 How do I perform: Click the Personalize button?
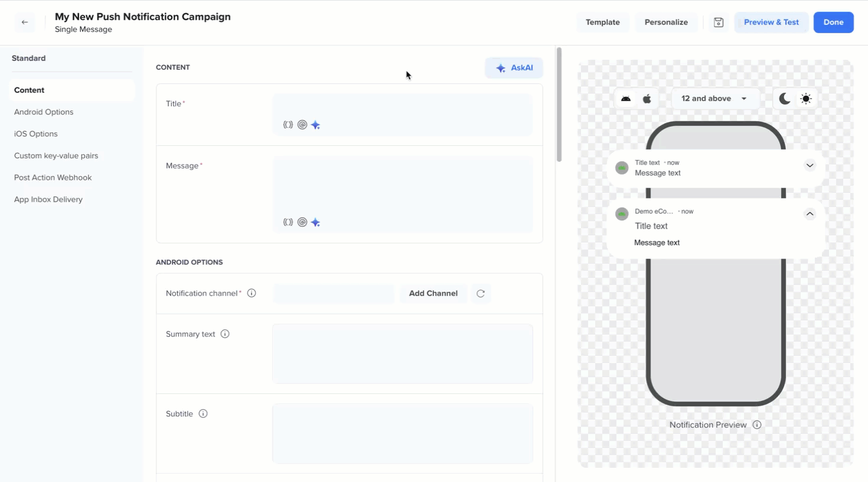click(x=666, y=22)
